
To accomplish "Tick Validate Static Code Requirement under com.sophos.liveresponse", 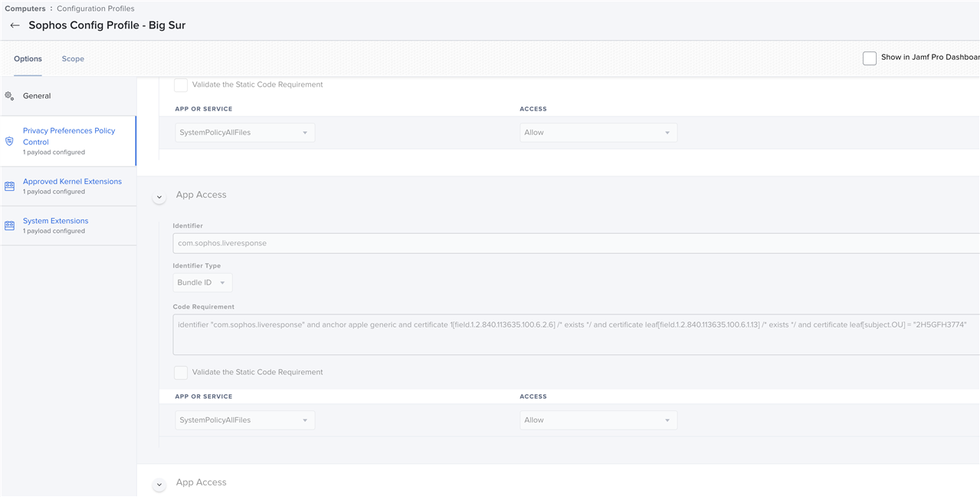I will 181,372.
